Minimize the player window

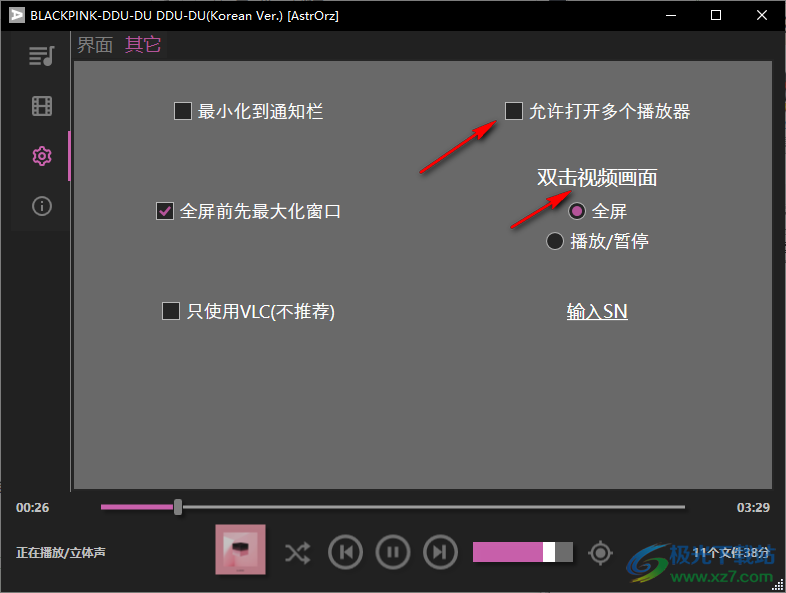coord(671,15)
